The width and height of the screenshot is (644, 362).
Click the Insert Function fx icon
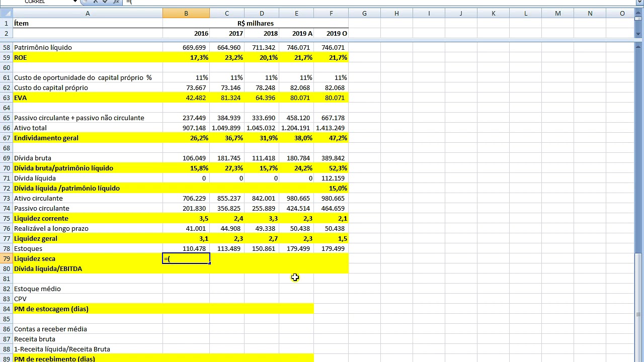coord(116,2)
